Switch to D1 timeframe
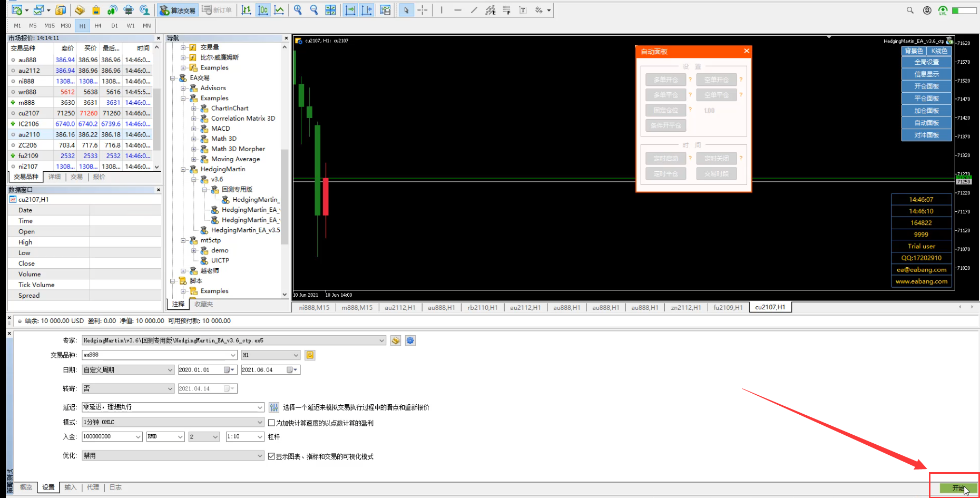980x498 pixels. coord(114,25)
